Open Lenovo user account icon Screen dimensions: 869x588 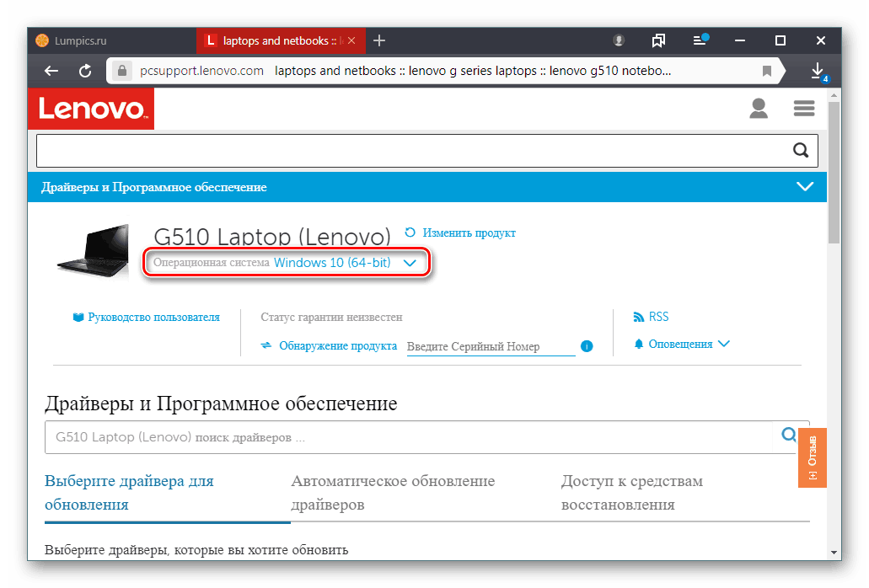(758, 108)
